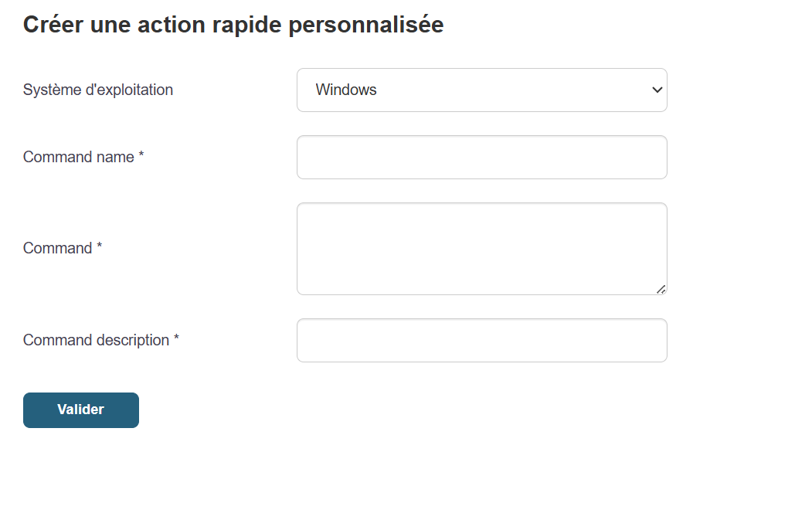Click inside the Command textarea
Screen dimensions: 812x520
[481, 249]
